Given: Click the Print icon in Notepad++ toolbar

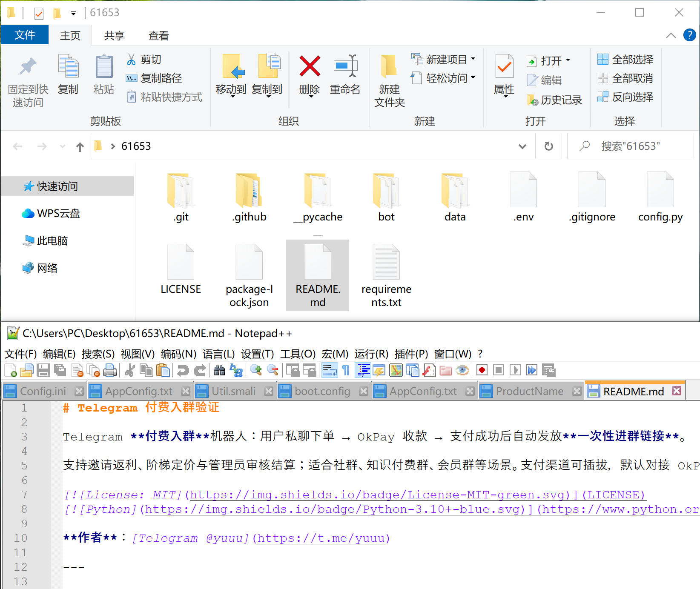Looking at the screenshot, I should click(110, 370).
